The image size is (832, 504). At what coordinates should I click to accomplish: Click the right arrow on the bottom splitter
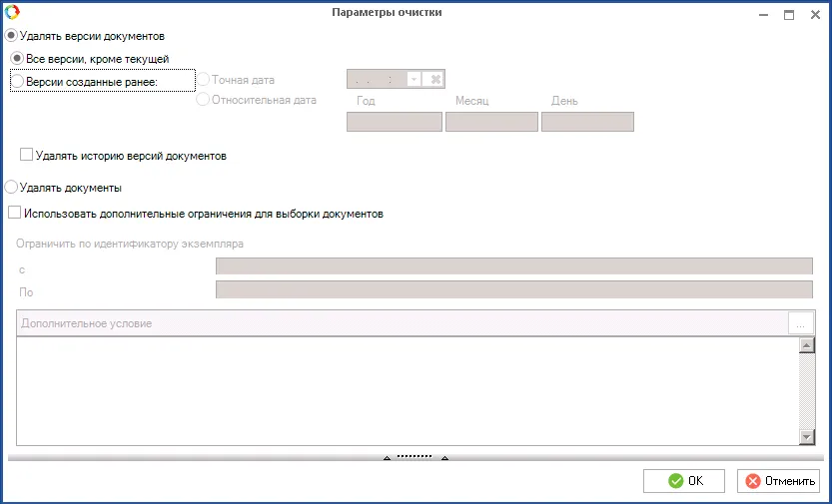[x=444, y=458]
